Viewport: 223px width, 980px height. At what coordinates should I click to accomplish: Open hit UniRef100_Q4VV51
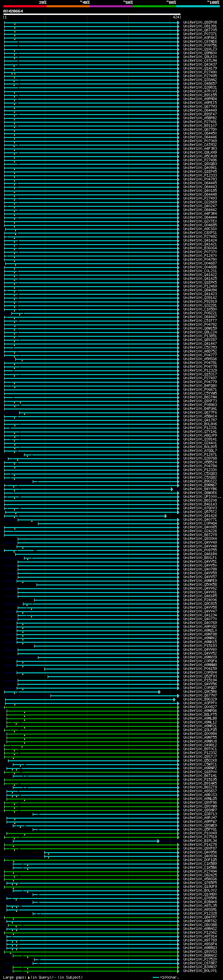(200, 562)
